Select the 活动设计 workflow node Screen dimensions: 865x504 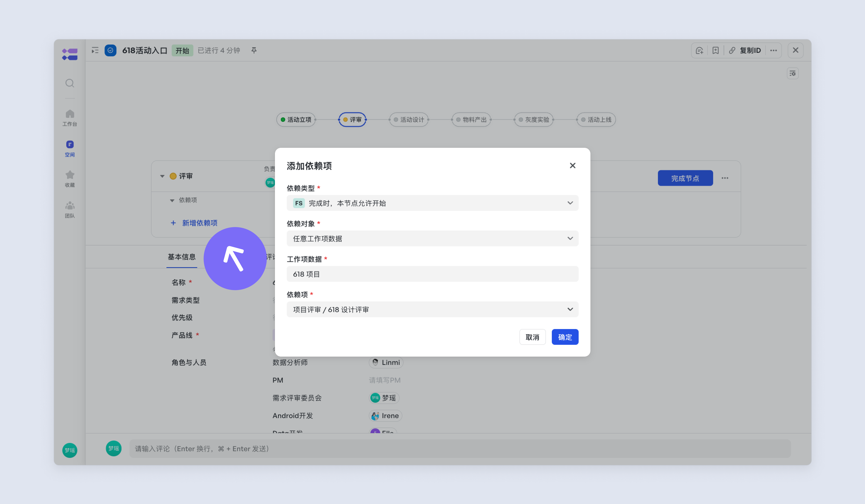pyautogui.click(x=409, y=120)
